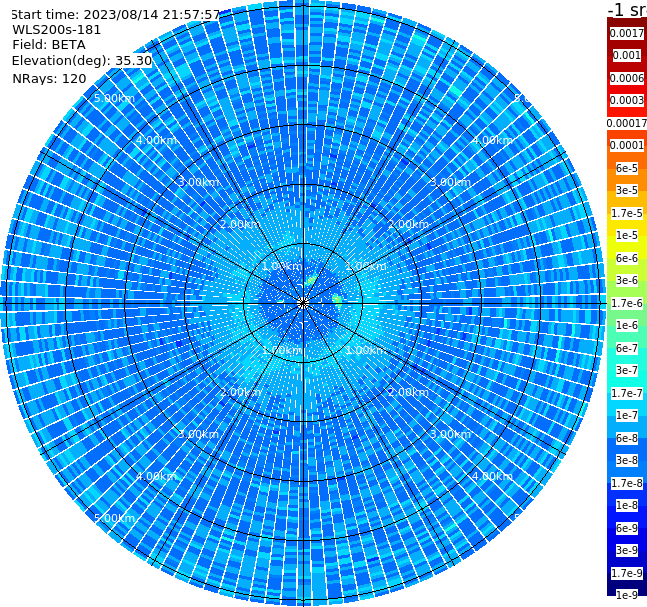Click the 1.7e-8 colorbar tick label
This screenshot has height=607, width=647.
627,483
